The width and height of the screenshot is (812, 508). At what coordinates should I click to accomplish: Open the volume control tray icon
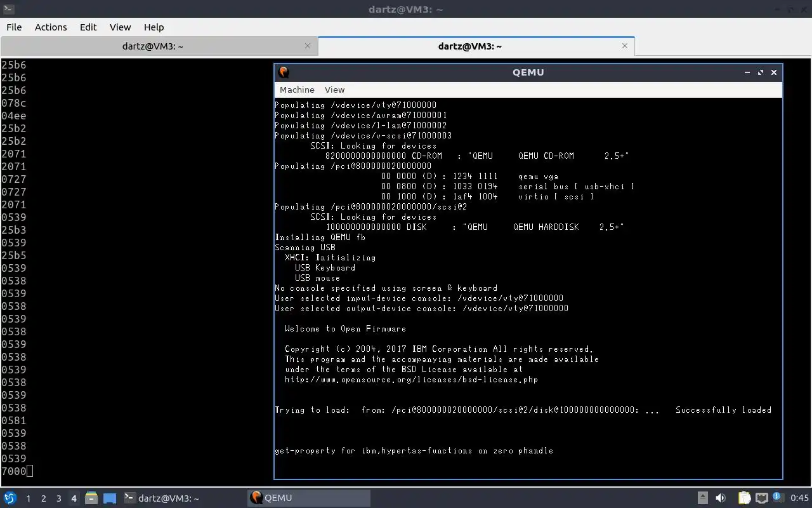pos(721,498)
